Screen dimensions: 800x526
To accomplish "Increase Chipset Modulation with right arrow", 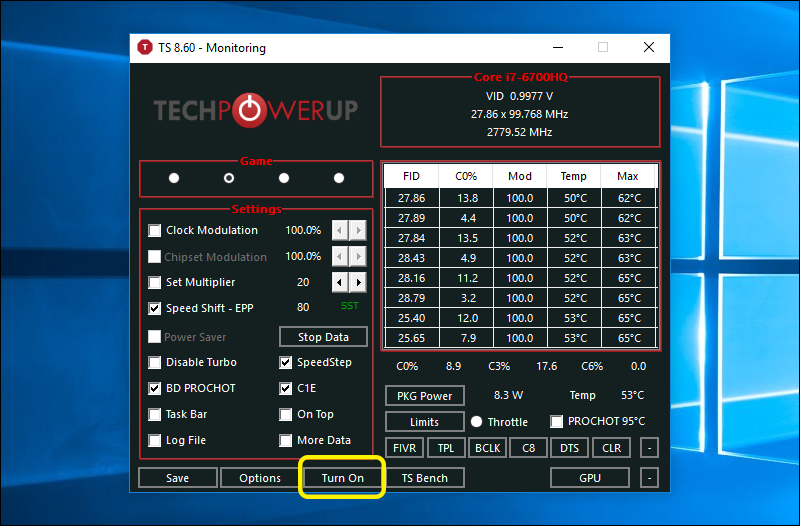I will pos(358,256).
